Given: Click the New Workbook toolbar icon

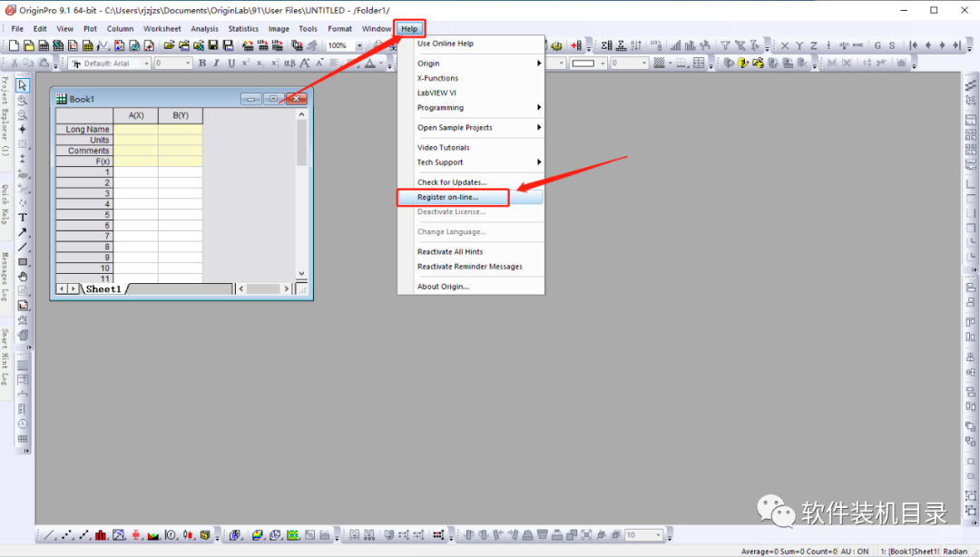Looking at the screenshot, I should [x=44, y=45].
